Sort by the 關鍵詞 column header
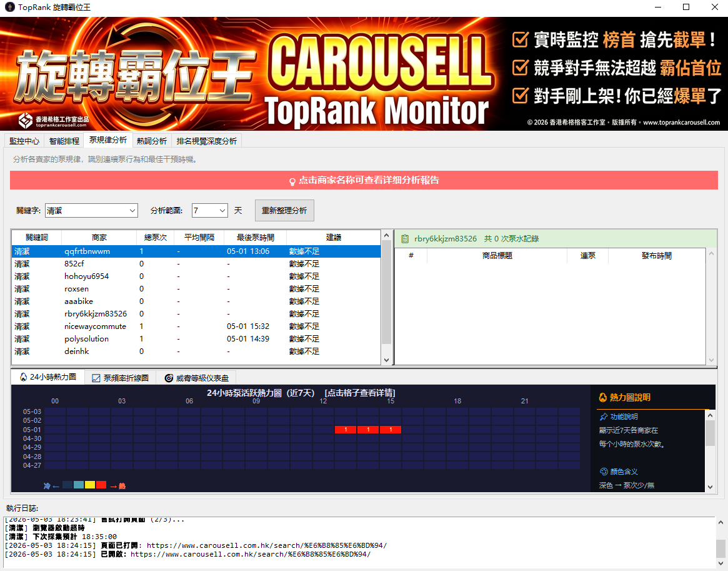This screenshot has height=571, width=728. pyautogui.click(x=37, y=238)
